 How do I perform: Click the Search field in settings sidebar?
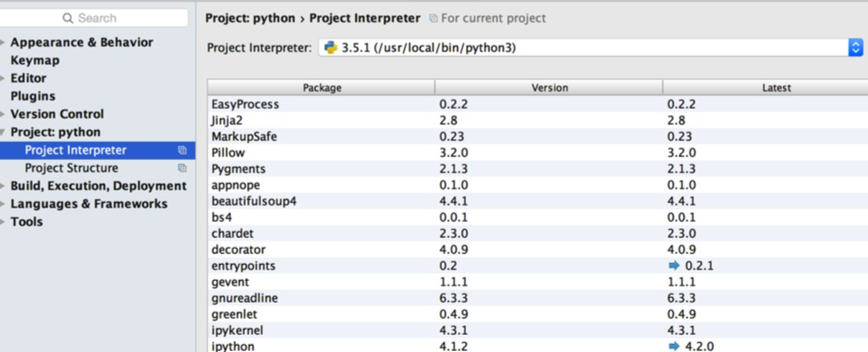[x=93, y=18]
